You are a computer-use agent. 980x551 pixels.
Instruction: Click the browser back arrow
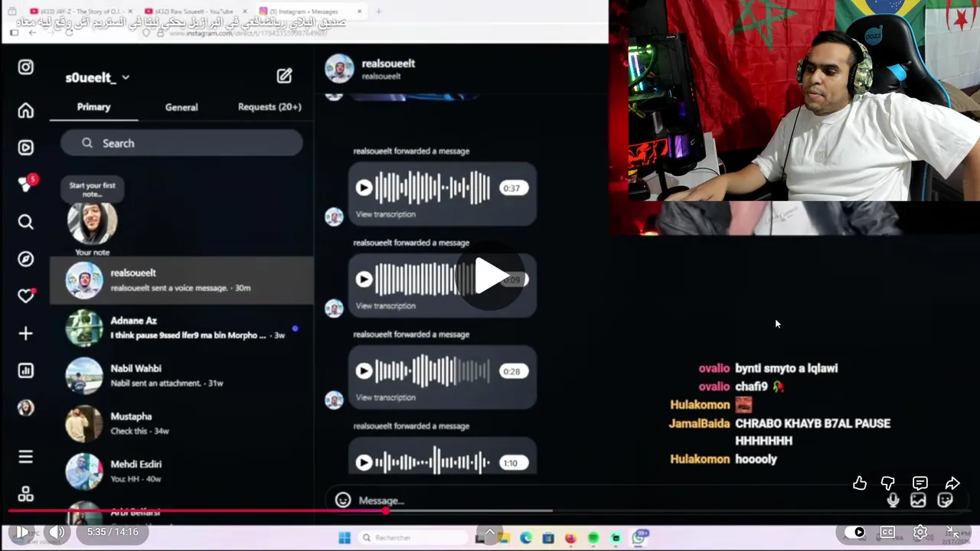tap(32, 33)
